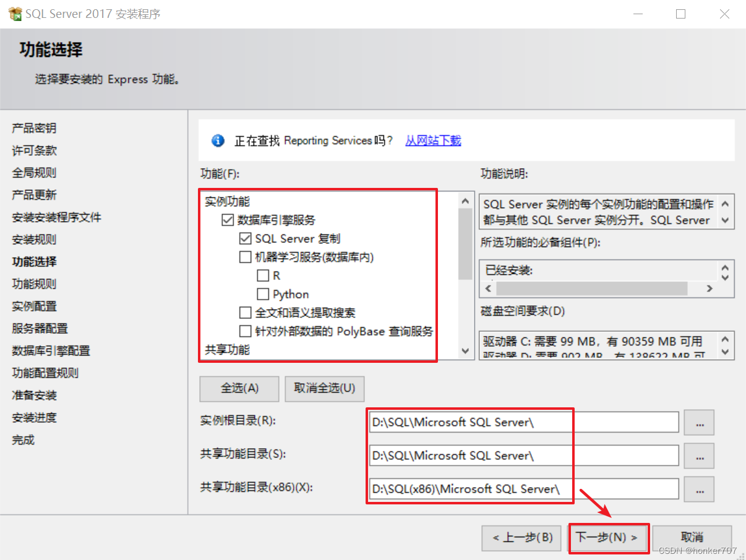Uncheck SQL Server 复制
The width and height of the screenshot is (746, 560).
245,238
